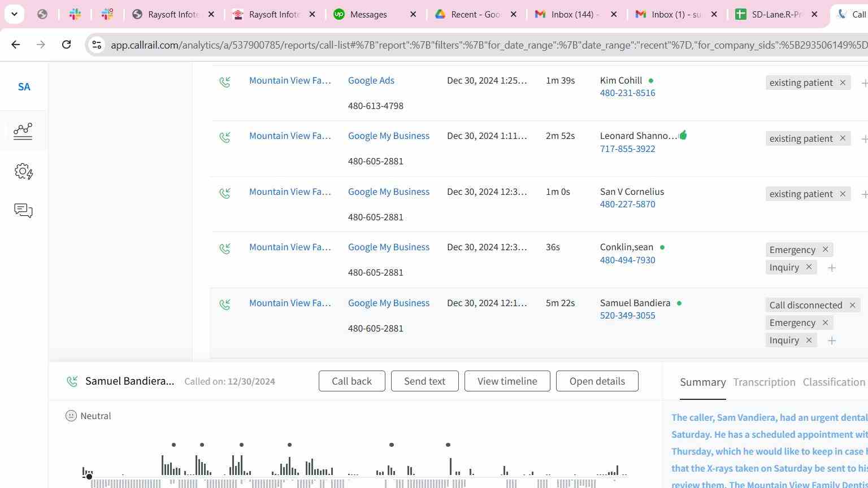Open Mountain View company link in Samuel Bandiera row
868x488 pixels.
pos(290,303)
